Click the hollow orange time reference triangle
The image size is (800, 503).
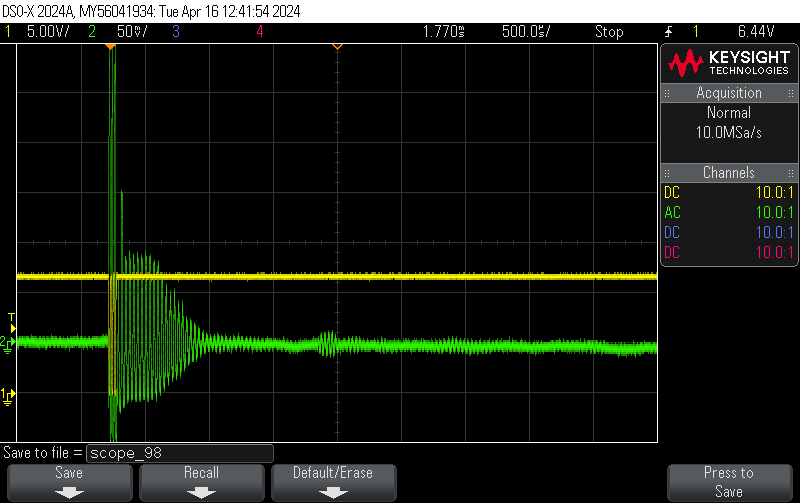(337, 47)
